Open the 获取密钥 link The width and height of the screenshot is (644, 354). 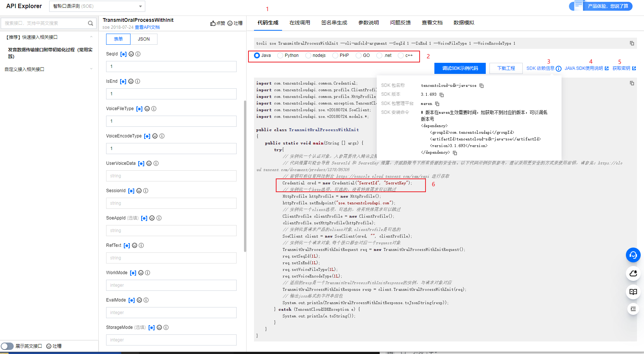(624, 68)
